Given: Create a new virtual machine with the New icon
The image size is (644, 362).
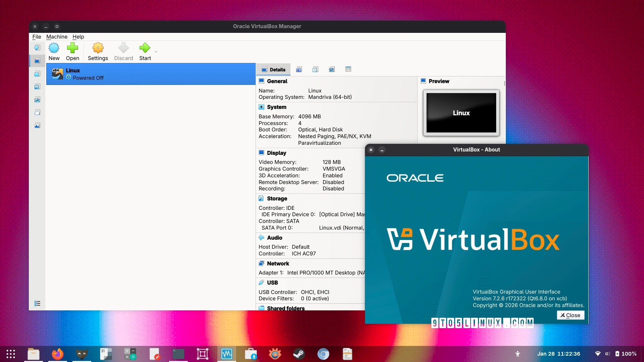Looking at the screenshot, I should pos(54,51).
